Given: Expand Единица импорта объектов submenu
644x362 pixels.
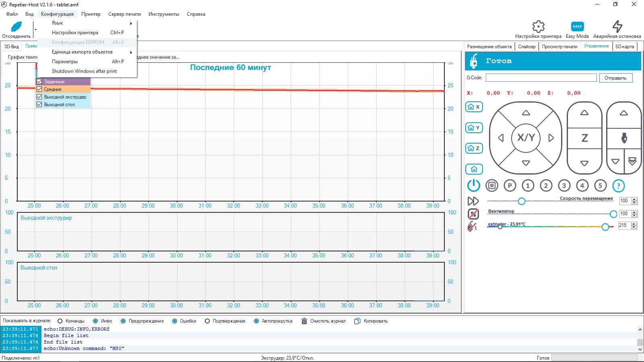Looking at the screenshot, I should tap(92, 52).
